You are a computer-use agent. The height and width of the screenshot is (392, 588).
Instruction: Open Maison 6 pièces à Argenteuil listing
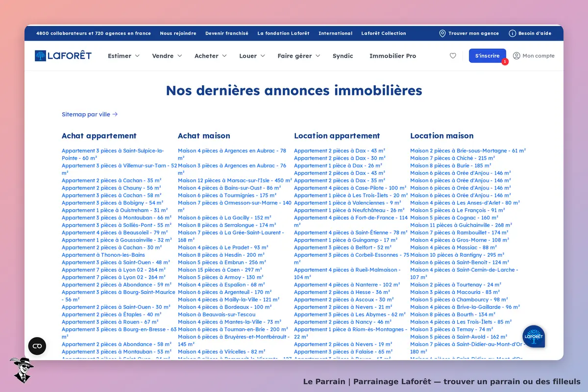tap(224, 292)
